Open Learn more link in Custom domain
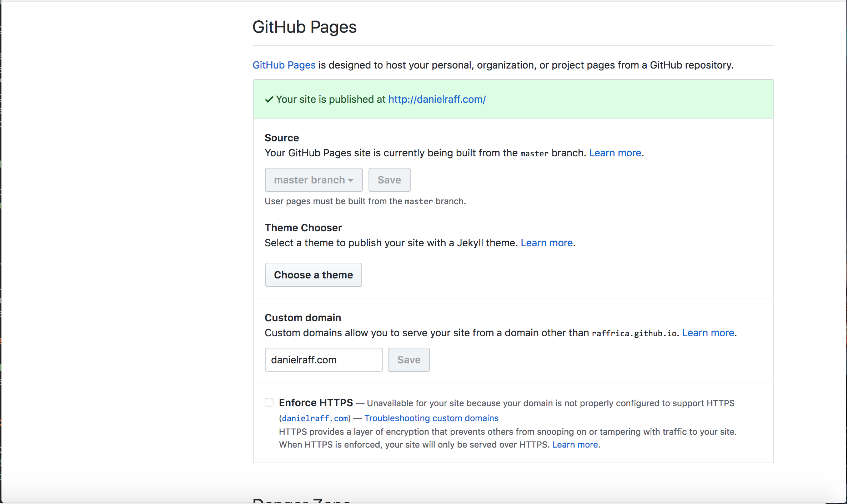This screenshot has height=504, width=847. [708, 333]
